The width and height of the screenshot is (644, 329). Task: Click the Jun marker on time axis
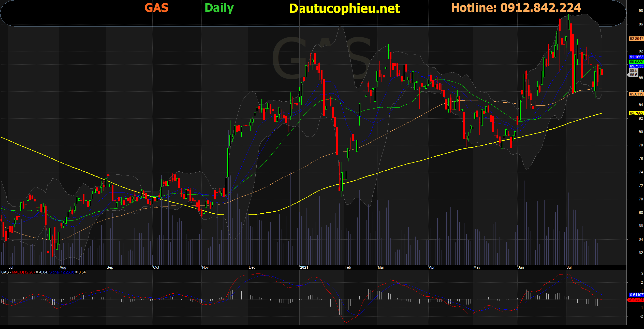point(521,267)
